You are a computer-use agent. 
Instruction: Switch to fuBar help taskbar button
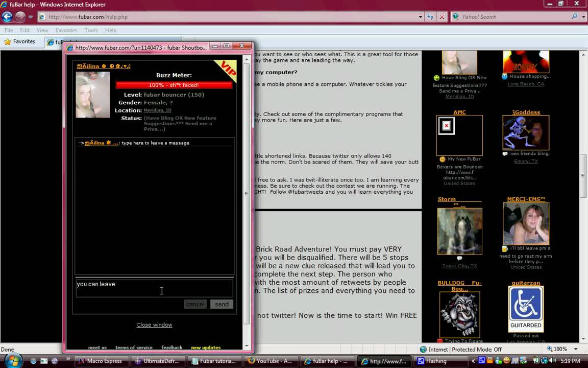(x=326, y=361)
